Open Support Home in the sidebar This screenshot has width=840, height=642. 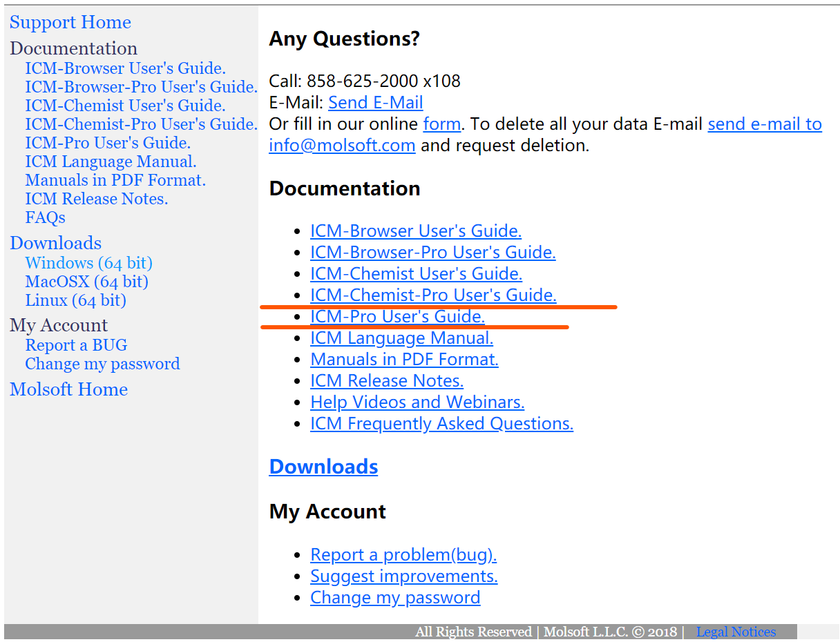coord(70,22)
